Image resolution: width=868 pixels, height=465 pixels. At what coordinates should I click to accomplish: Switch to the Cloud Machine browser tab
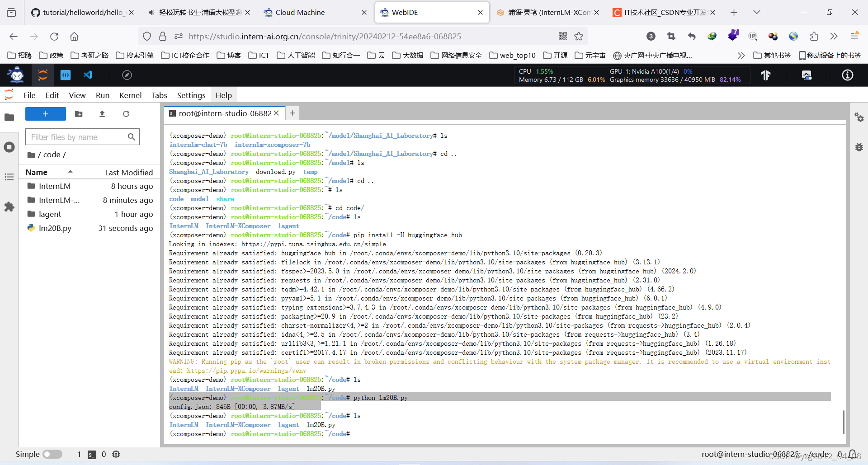pos(315,13)
